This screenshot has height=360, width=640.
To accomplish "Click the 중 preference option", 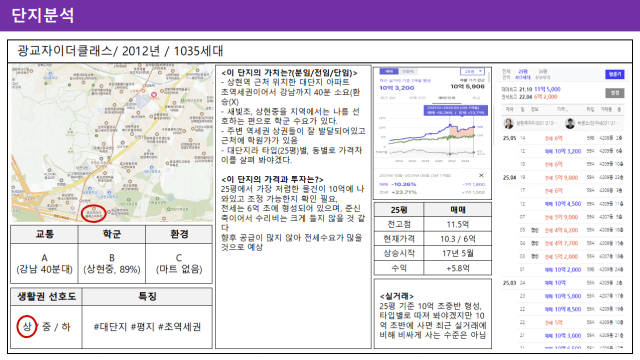I will pos(47,327).
